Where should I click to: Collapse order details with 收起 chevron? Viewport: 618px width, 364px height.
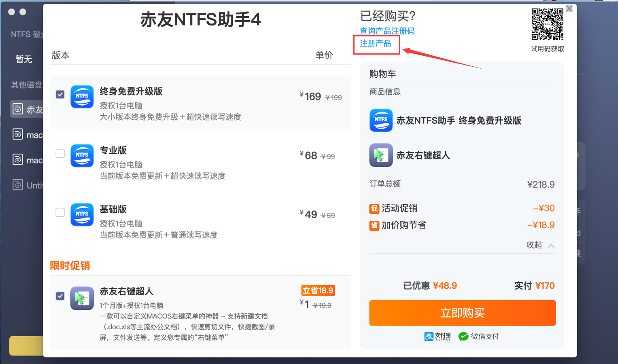pyautogui.click(x=551, y=245)
